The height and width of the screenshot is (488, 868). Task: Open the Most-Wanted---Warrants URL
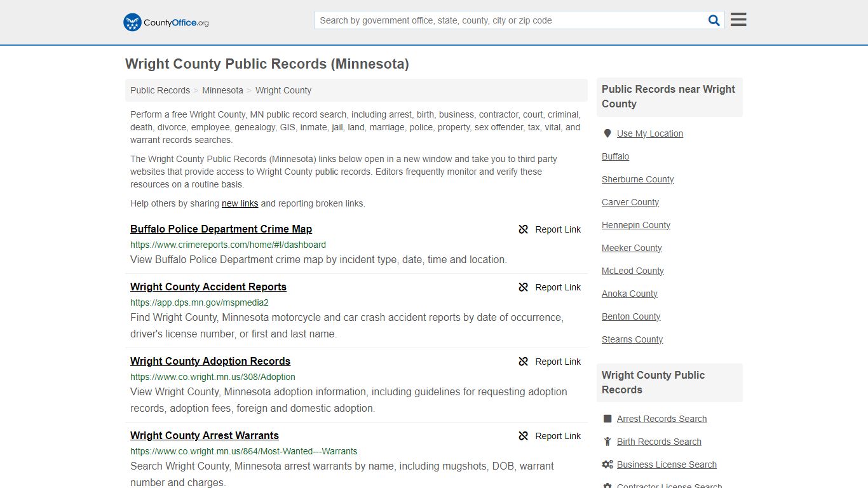coord(244,451)
